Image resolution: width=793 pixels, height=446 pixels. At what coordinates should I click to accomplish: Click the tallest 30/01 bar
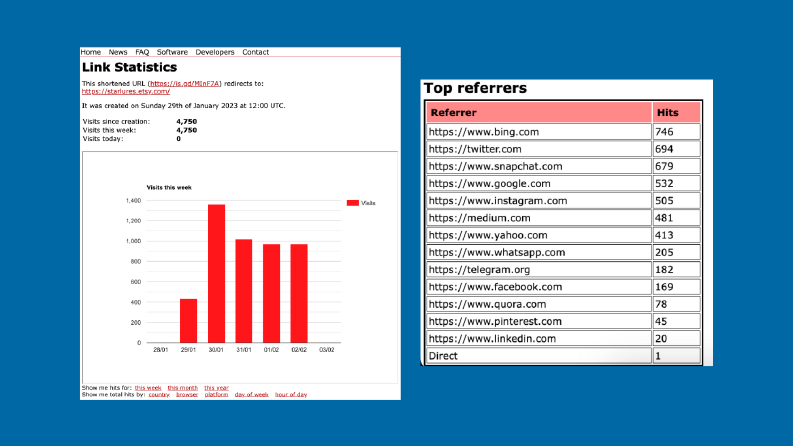coord(216,274)
